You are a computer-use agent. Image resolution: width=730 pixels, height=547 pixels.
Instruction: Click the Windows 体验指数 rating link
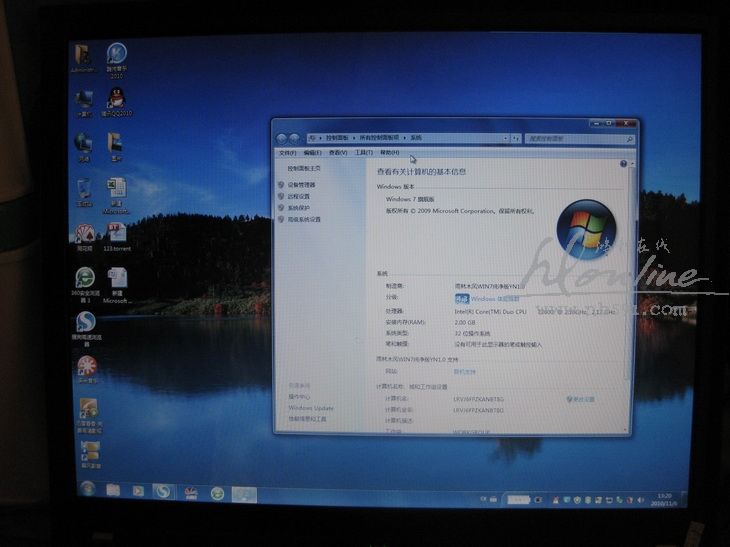(495, 298)
